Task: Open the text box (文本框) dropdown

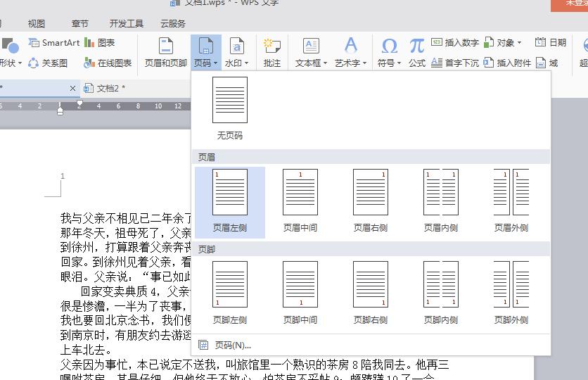Action: [x=311, y=53]
